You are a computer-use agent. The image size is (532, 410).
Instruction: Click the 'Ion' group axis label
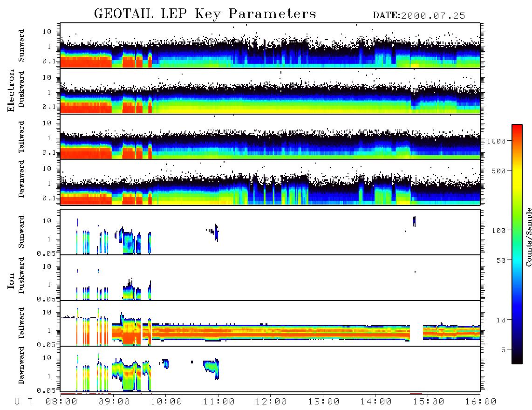[x=11, y=281]
